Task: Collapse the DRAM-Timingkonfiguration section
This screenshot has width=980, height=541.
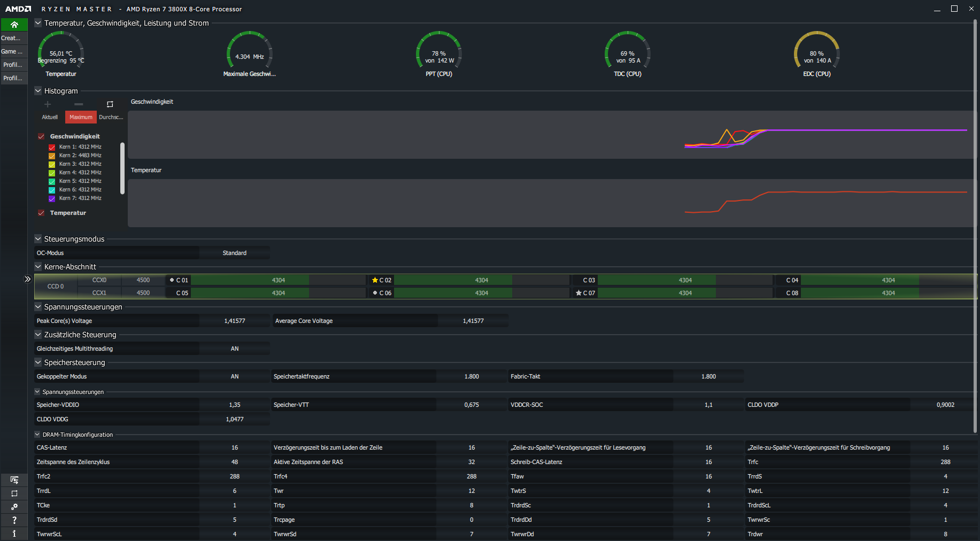Action: (37, 435)
